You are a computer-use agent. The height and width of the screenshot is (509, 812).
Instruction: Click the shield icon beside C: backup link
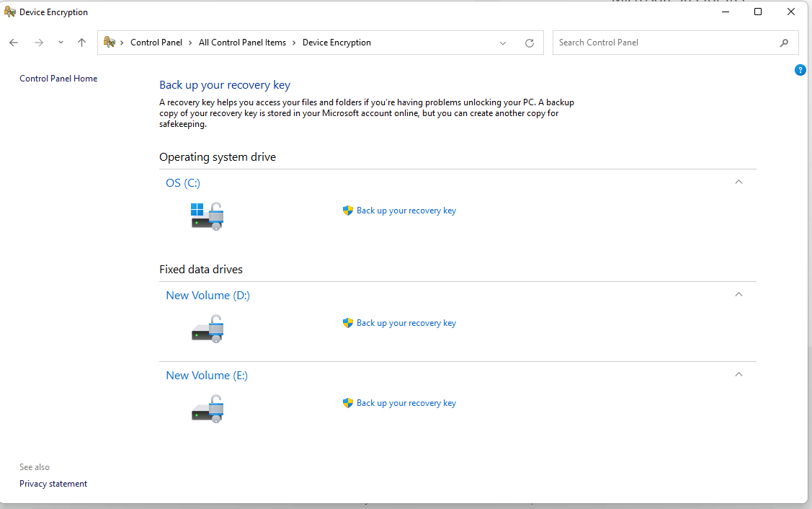pyautogui.click(x=348, y=211)
